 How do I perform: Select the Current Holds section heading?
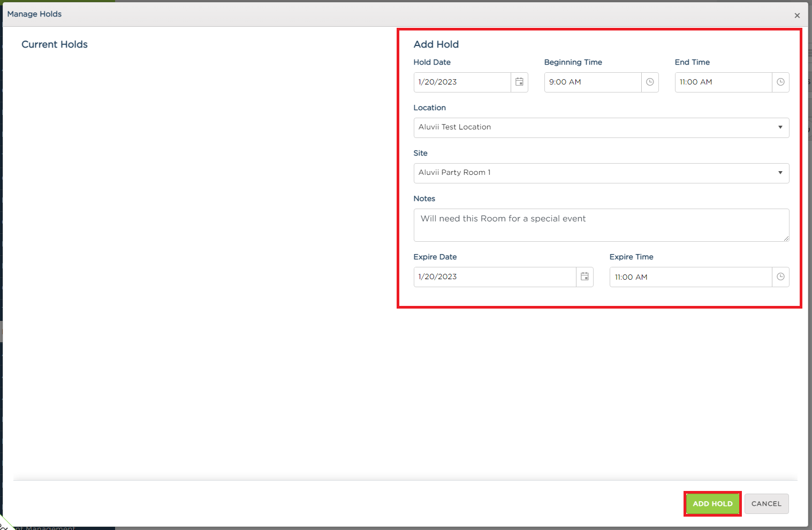pyautogui.click(x=55, y=44)
